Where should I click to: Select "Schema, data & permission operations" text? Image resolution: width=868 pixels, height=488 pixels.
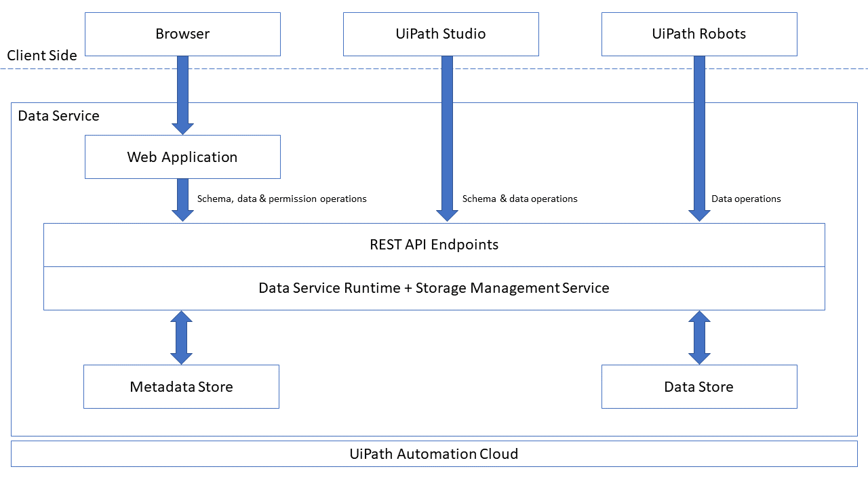tap(282, 199)
